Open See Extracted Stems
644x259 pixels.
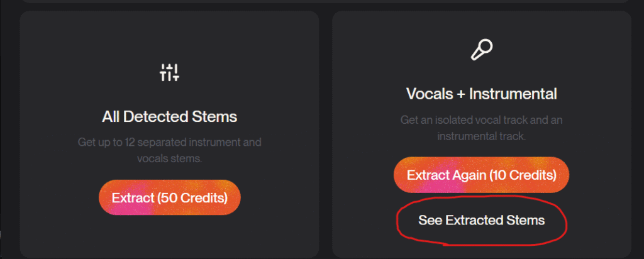(481, 221)
